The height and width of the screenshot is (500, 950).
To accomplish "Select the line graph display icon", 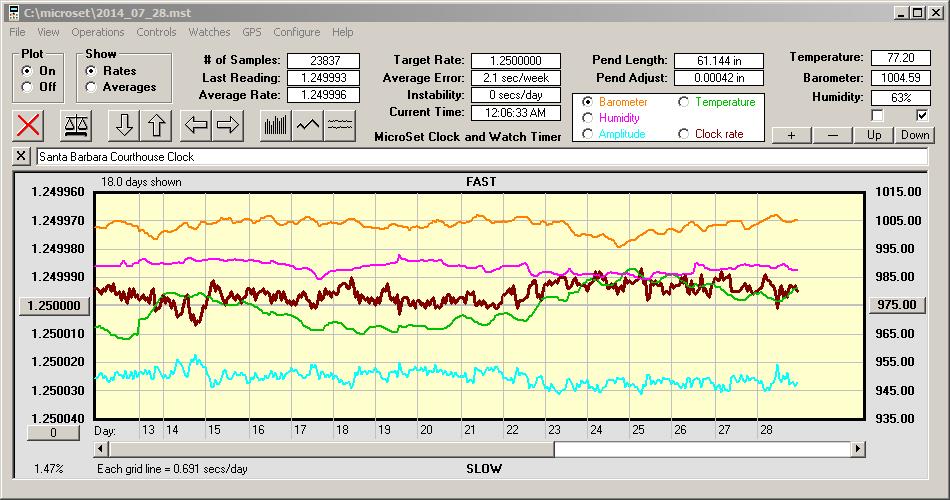I will (308, 125).
